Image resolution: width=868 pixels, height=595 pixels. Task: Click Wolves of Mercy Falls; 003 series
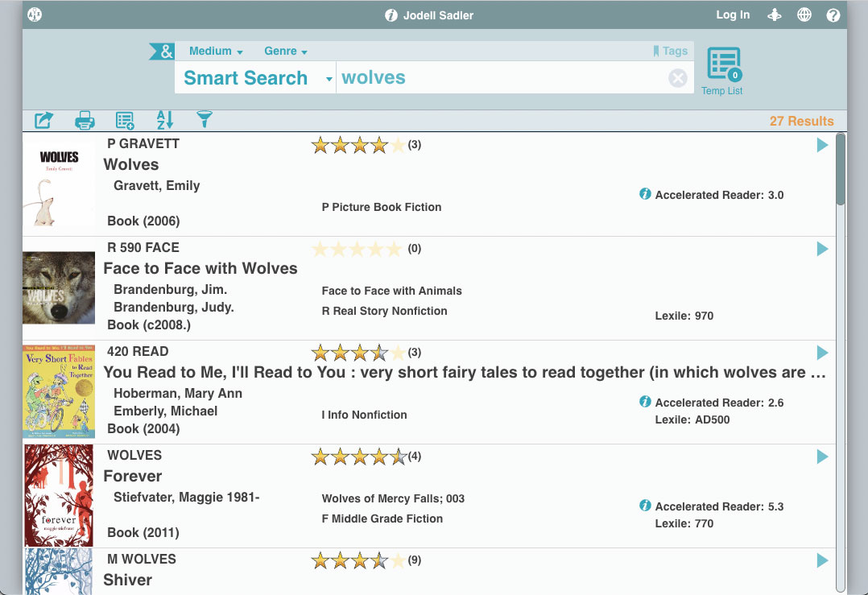[x=393, y=498]
